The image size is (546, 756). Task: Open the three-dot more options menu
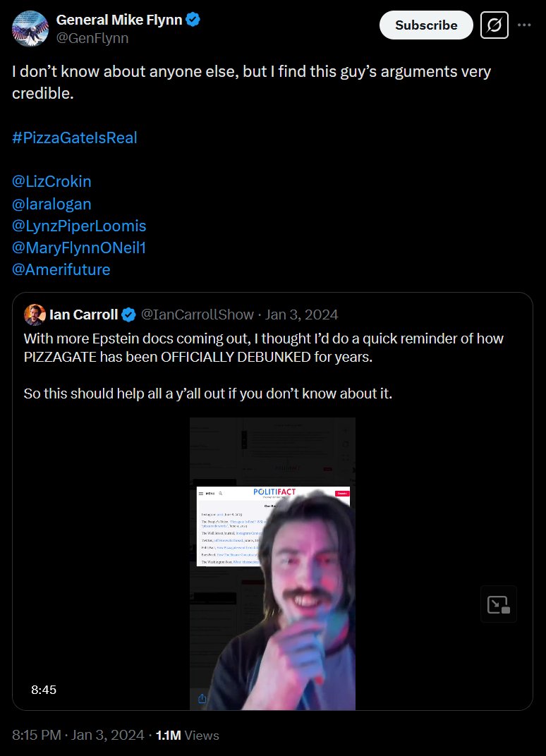pyautogui.click(x=524, y=25)
